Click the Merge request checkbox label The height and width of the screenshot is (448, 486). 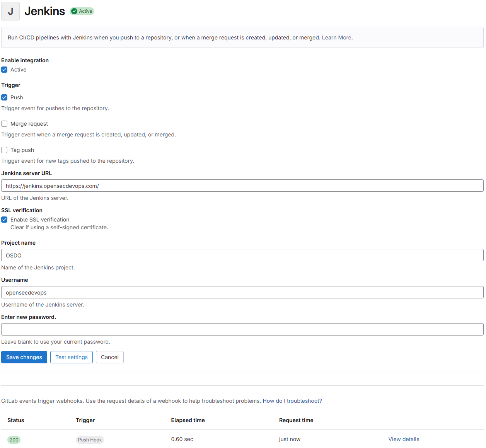click(x=29, y=124)
